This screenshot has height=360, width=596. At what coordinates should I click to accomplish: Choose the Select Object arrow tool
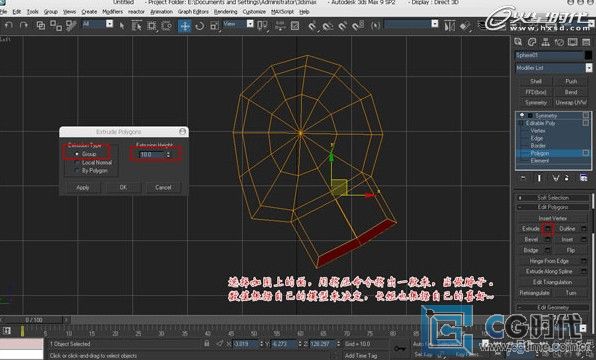122,26
